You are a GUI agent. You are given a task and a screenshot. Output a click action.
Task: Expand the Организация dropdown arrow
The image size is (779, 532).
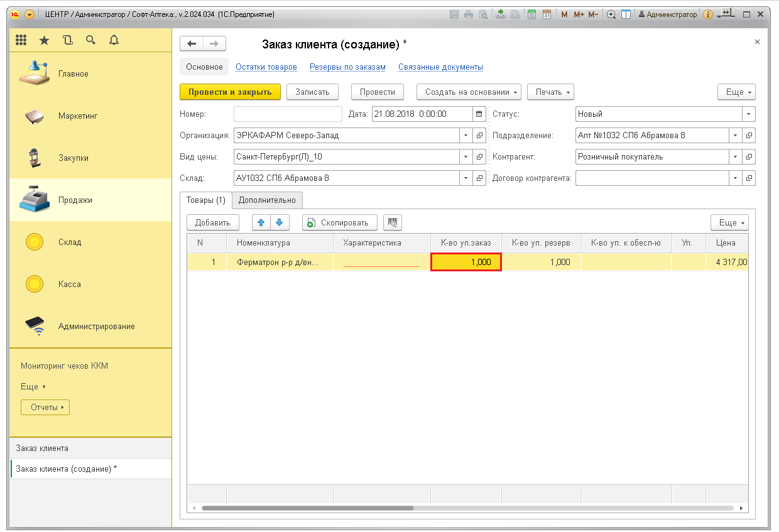pos(466,136)
